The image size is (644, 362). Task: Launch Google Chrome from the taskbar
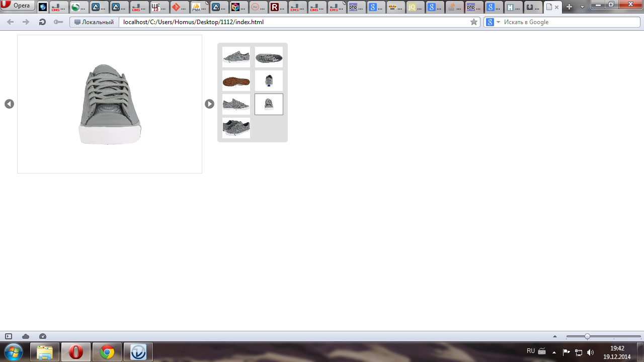point(107,352)
